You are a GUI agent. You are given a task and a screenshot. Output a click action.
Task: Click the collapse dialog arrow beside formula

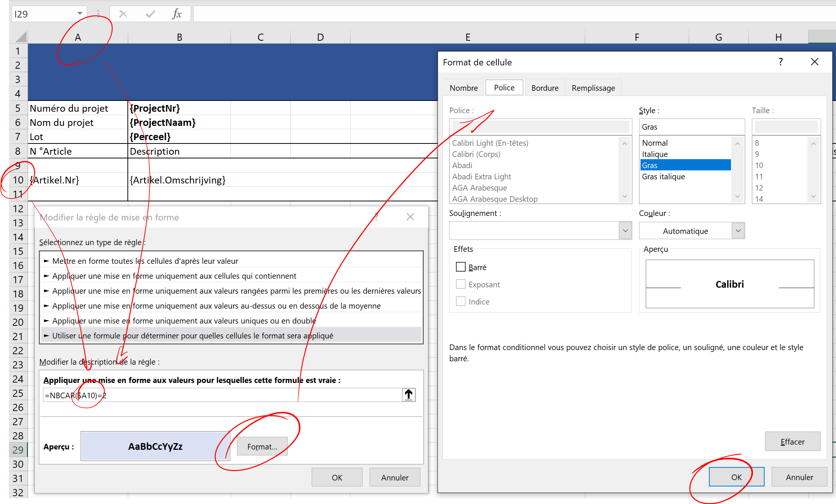(x=408, y=395)
